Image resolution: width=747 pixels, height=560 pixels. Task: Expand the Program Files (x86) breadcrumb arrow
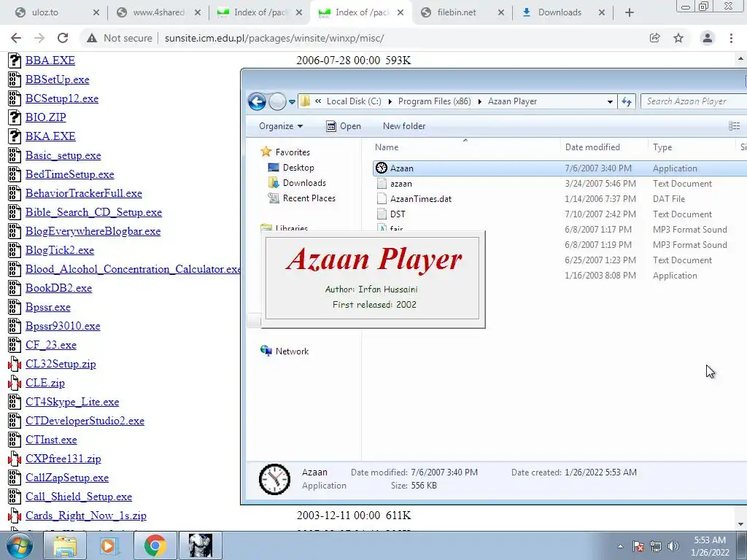tap(480, 101)
